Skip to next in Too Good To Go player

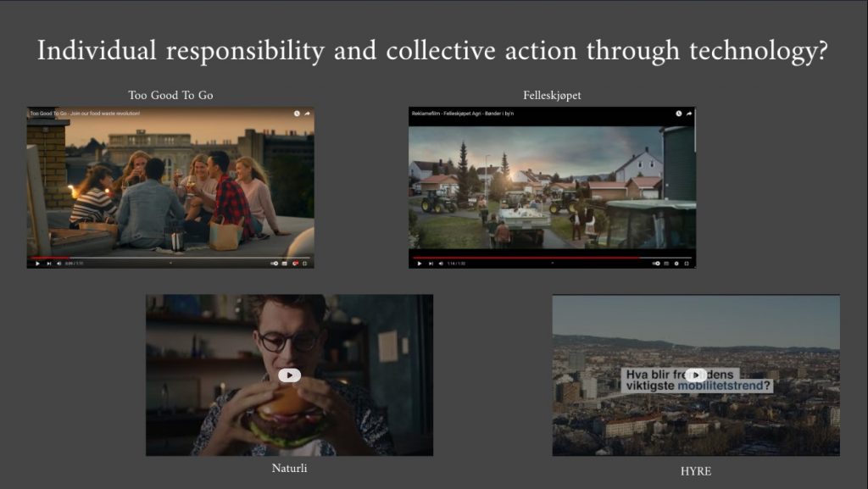pos(48,264)
